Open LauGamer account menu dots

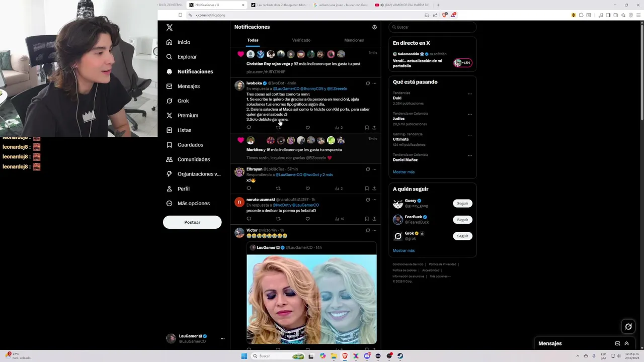tap(222, 339)
